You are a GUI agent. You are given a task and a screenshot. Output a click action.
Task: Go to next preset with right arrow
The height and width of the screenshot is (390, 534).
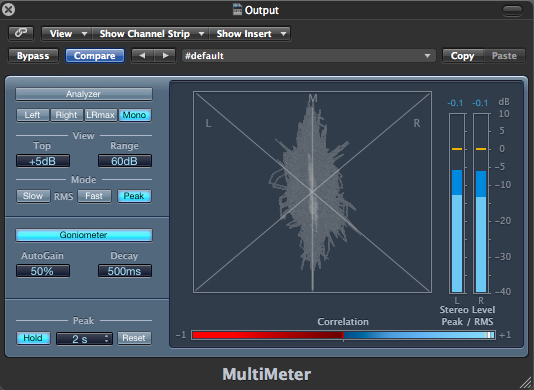point(165,56)
